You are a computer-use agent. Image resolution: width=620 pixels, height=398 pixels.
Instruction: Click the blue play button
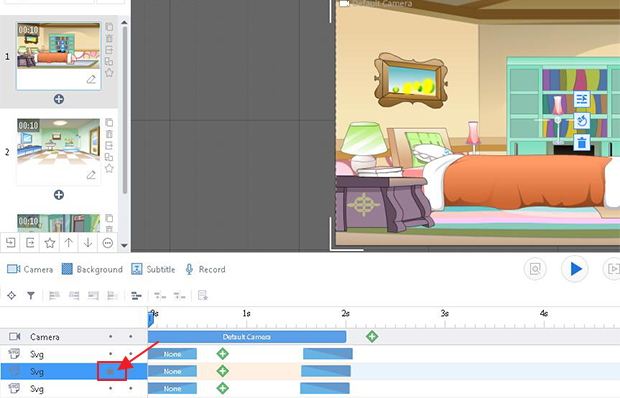click(575, 269)
